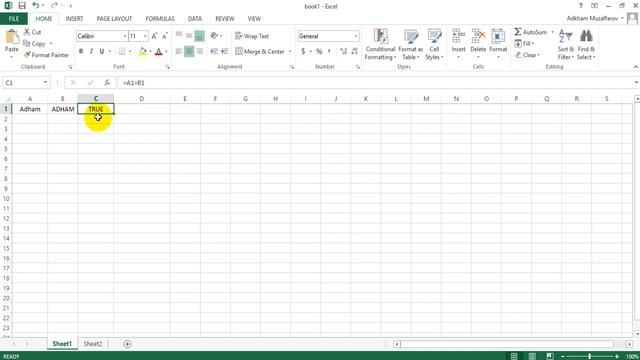Cut the selected cell
The image size is (640, 360).
click(x=32, y=32)
